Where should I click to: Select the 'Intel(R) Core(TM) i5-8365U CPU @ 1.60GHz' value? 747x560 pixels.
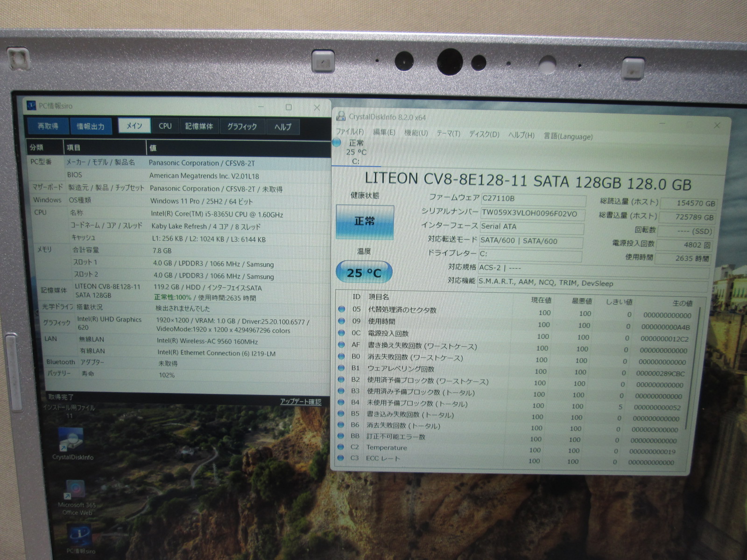tap(217, 215)
